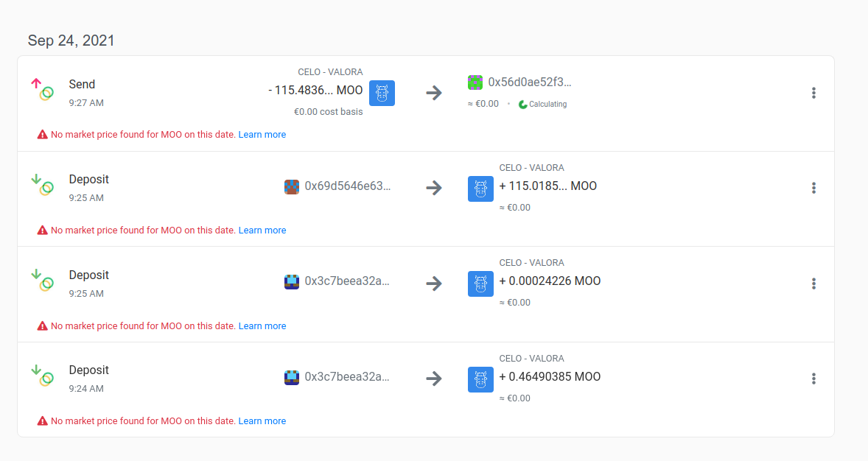The width and height of the screenshot is (868, 461).
Task: Click the -115.4836... MOO amount
Action: pos(315,90)
